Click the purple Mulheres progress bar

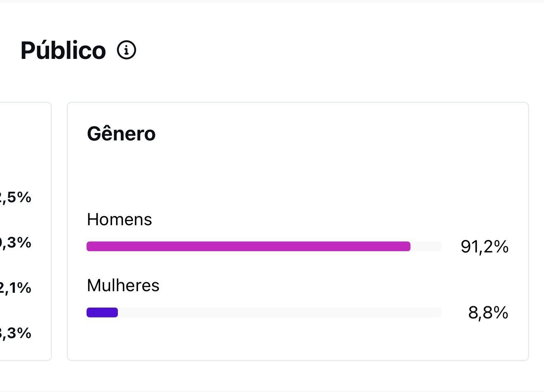pos(102,313)
